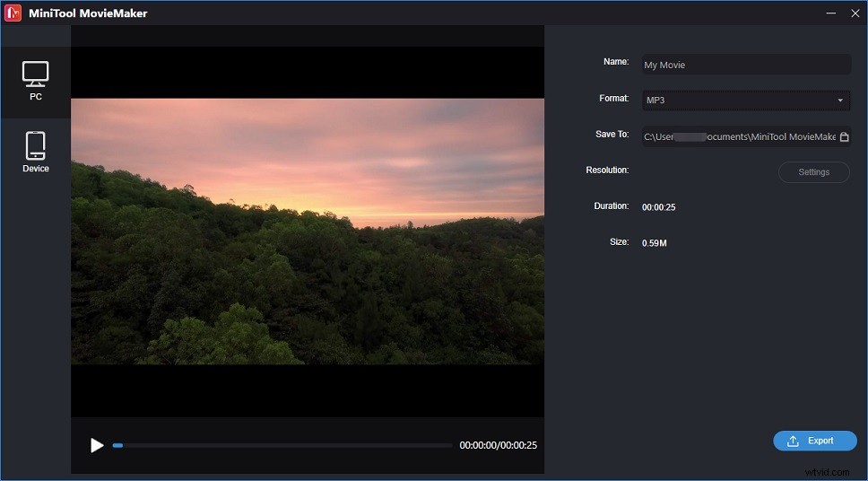Click the Name field containing My Movie
Image resolution: width=868 pixels, height=481 pixels.
tap(745, 65)
